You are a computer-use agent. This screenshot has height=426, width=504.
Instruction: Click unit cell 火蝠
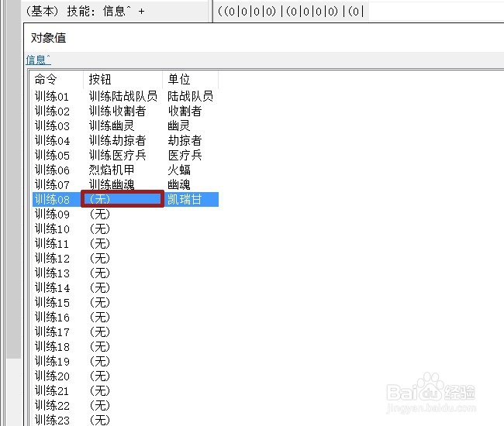(179, 170)
